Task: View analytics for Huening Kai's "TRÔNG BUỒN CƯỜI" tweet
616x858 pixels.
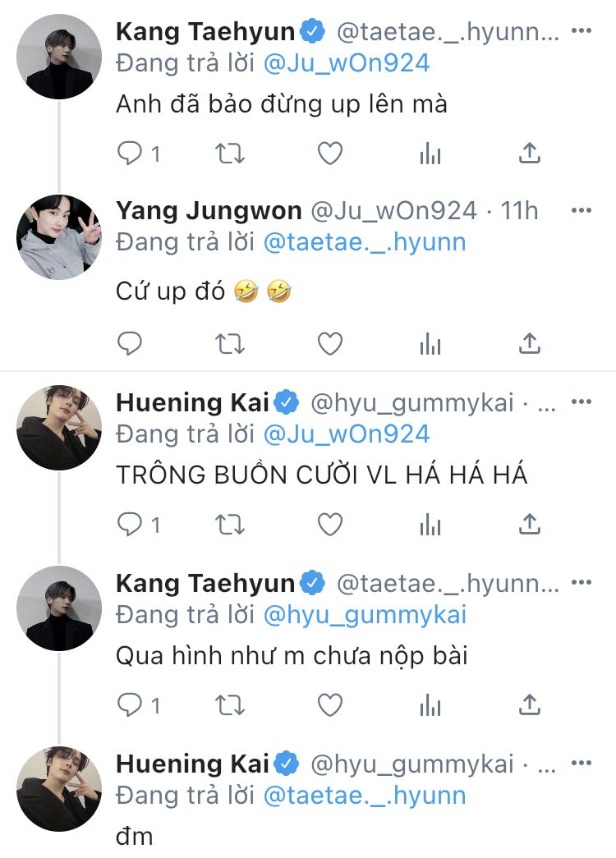Action: tap(430, 524)
